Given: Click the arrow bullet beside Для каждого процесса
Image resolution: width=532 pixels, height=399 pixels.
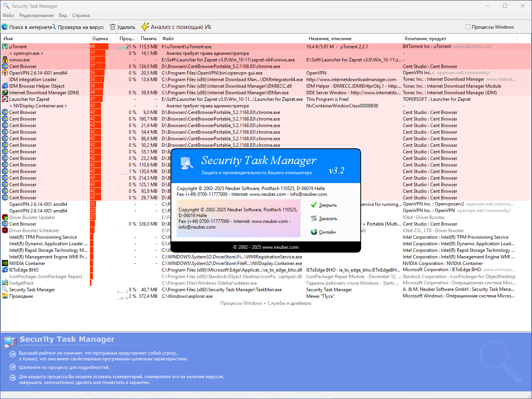Looking at the screenshot, I should pos(13,377).
